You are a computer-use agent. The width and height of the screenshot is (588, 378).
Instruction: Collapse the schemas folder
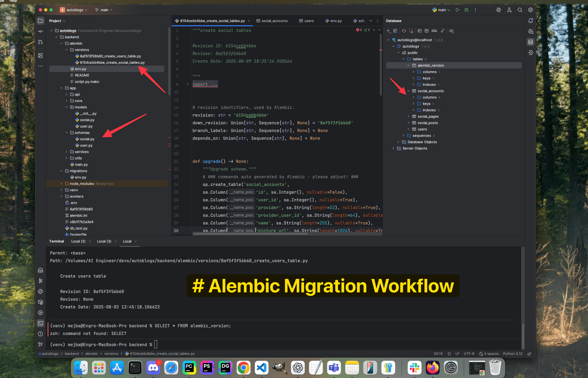66,133
